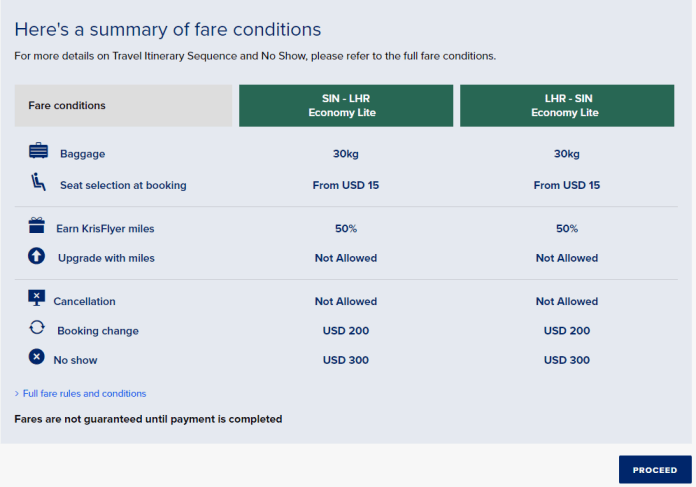696x487 pixels.
Task: Expand Full fare rules and conditions chevron
Action: click(16, 394)
